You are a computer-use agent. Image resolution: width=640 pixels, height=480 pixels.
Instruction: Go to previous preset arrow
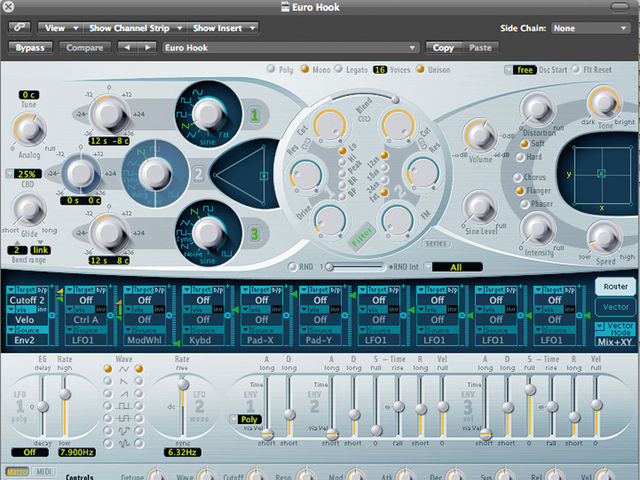[x=127, y=48]
